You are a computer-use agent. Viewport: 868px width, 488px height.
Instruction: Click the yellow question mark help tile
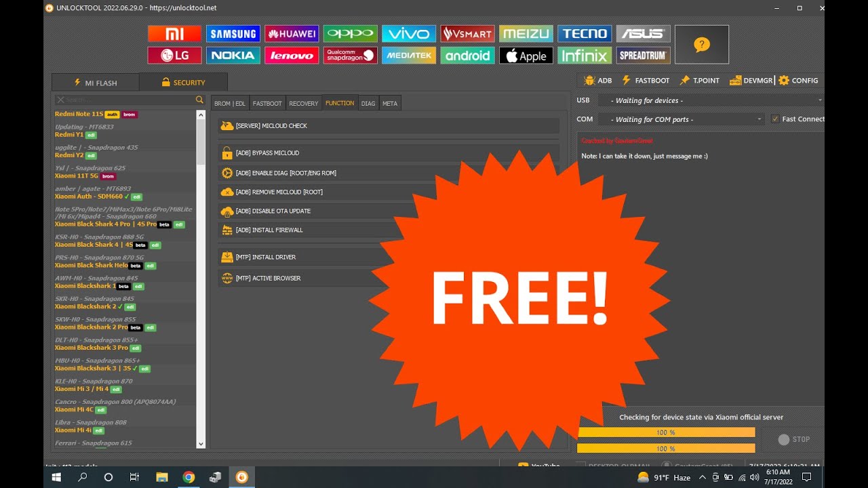[x=702, y=45]
